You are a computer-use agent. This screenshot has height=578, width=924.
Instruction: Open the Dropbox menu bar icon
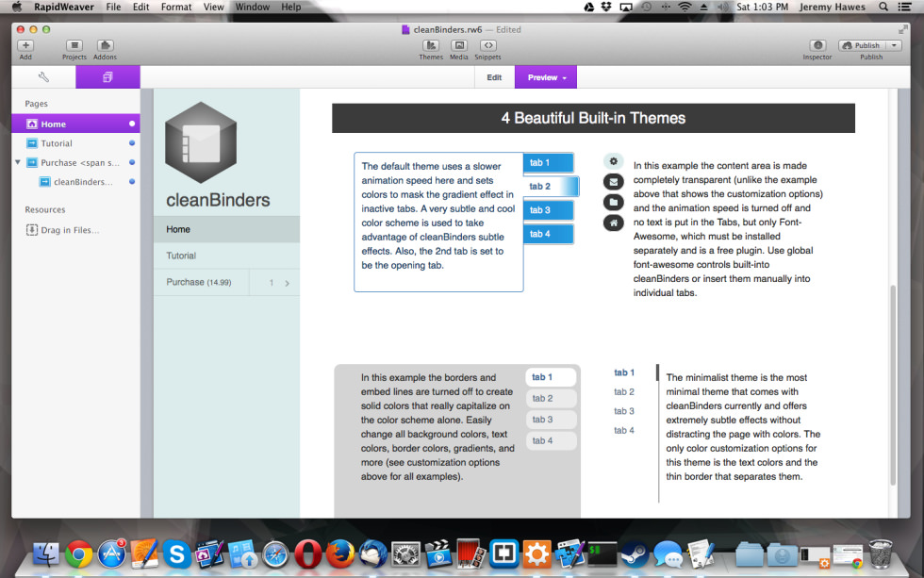click(605, 7)
